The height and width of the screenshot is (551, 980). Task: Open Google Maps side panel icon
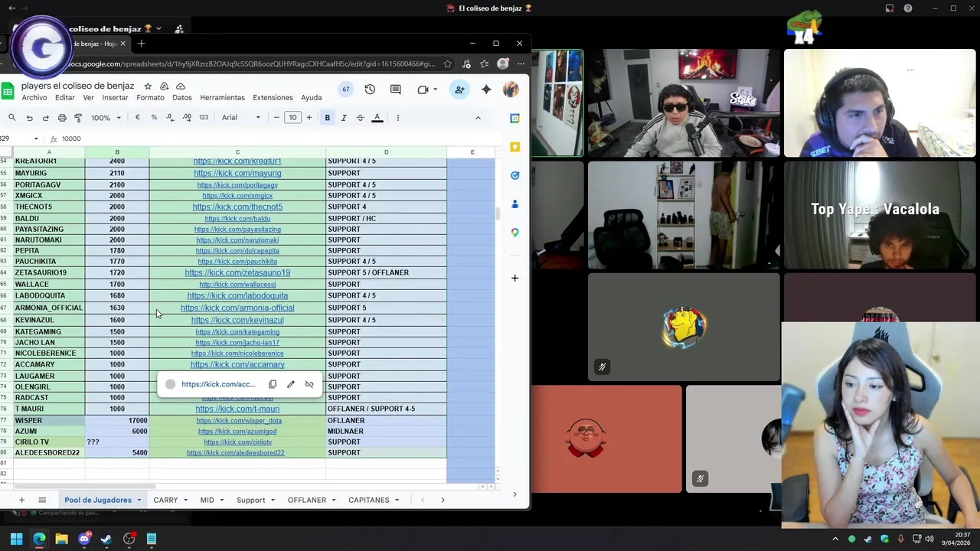click(515, 233)
